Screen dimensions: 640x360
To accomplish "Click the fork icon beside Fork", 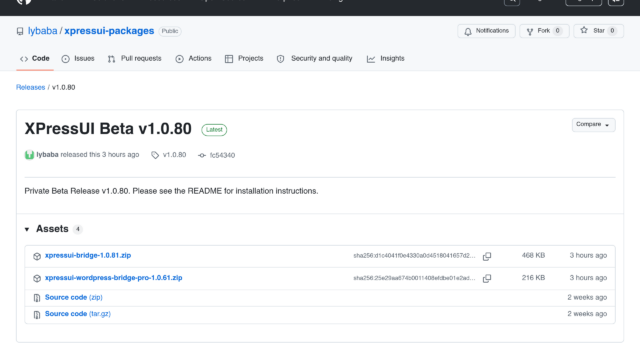I will coord(530,31).
